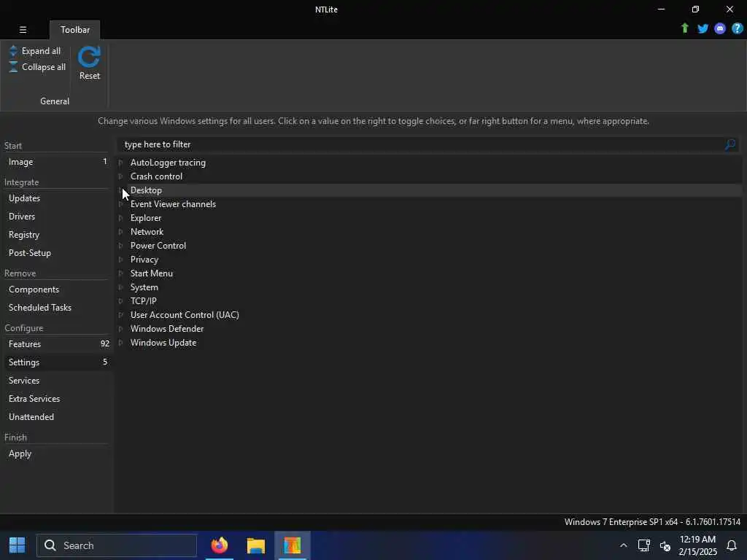This screenshot has height=560, width=747.
Task: Open the Post-Setup page
Action: pyautogui.click(x=57, y=253)
